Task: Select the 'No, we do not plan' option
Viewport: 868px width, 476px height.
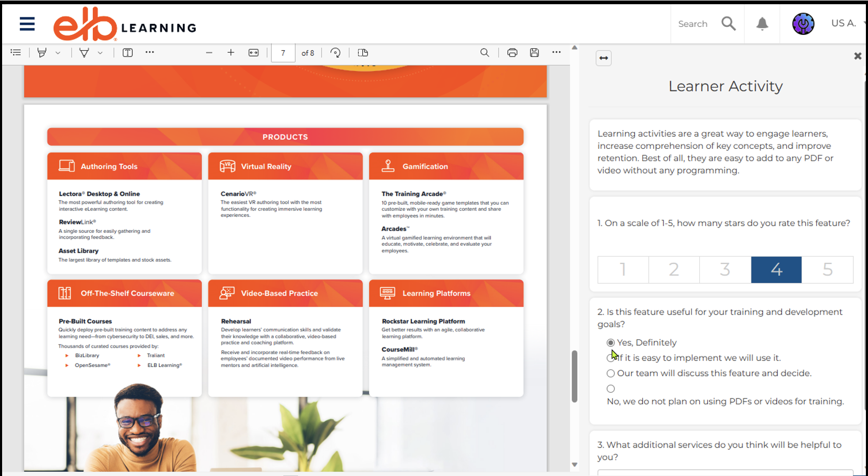Action: (610, 388)
